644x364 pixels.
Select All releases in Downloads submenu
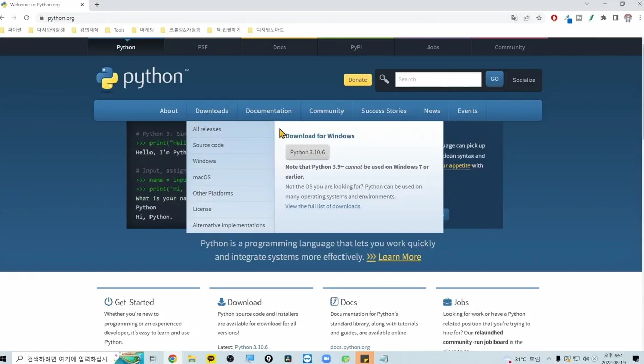(x=230, y=129)
